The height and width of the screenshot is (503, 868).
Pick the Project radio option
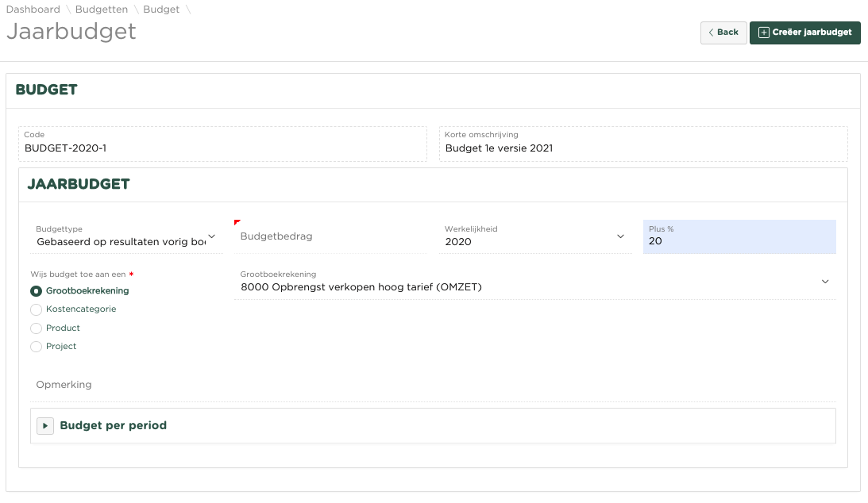click(x=36, y=347)
